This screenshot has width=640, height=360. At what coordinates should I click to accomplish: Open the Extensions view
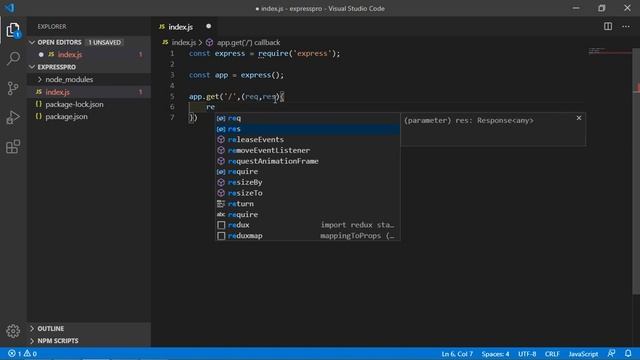pyautogui.click(x=13, y=146)
